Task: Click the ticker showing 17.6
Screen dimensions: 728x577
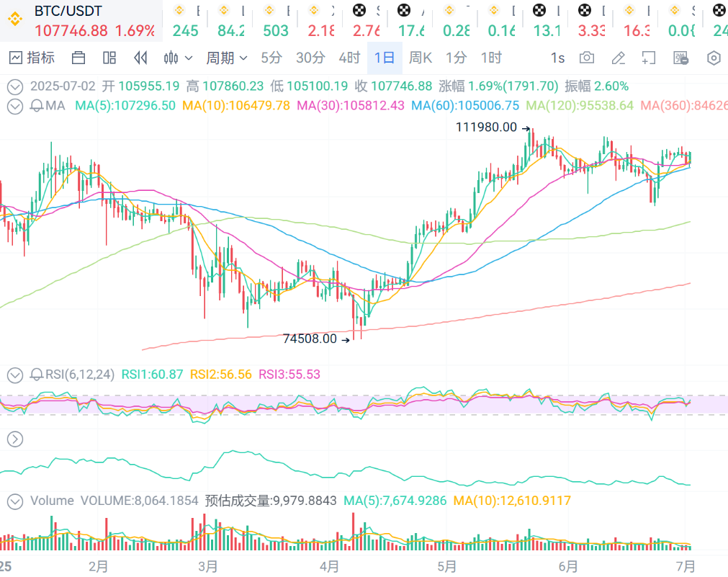Action: (411, 20)
